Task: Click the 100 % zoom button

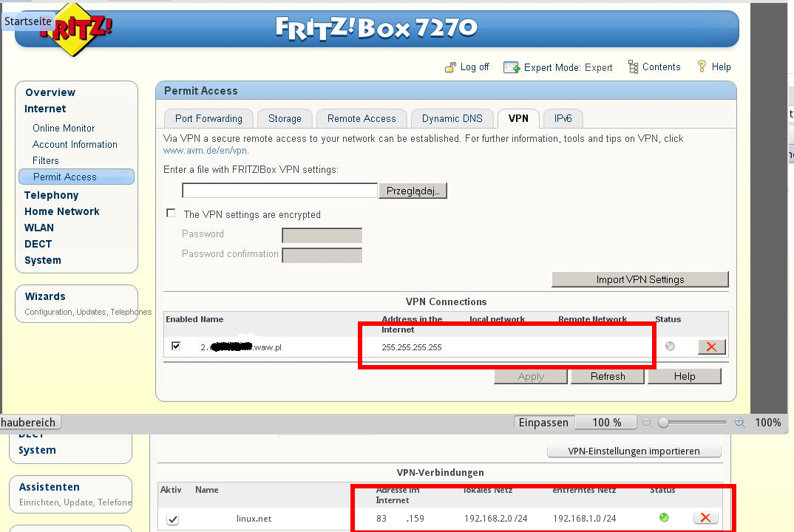Action: coord(607,422)
